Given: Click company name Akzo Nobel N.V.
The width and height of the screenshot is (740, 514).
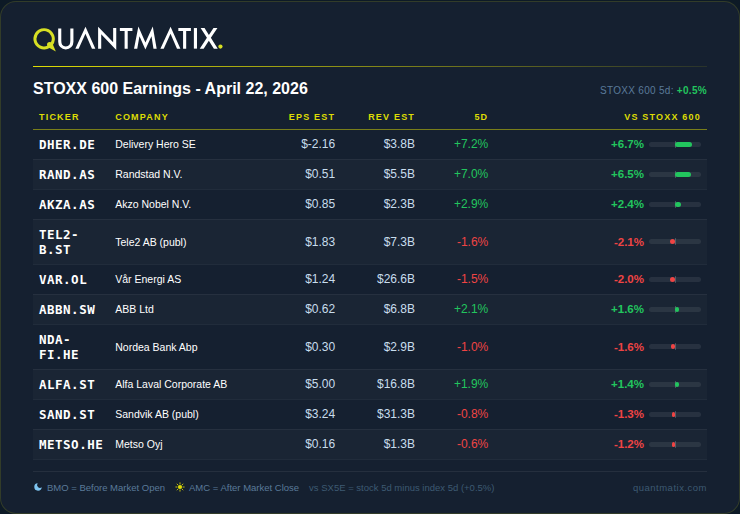Looking at the screenshot, I should pos(153,204).
